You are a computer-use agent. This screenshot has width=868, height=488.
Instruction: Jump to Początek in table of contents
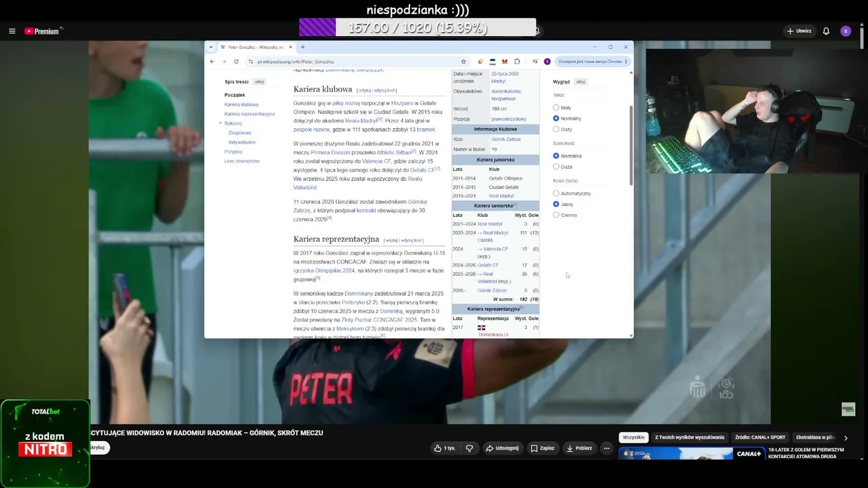235,95
